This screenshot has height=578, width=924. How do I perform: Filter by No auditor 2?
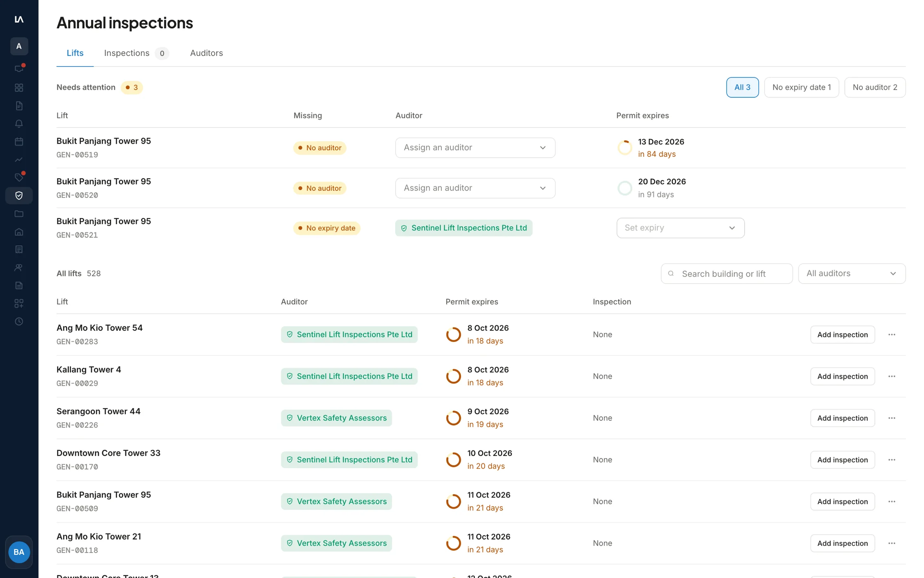pos(874,87)
